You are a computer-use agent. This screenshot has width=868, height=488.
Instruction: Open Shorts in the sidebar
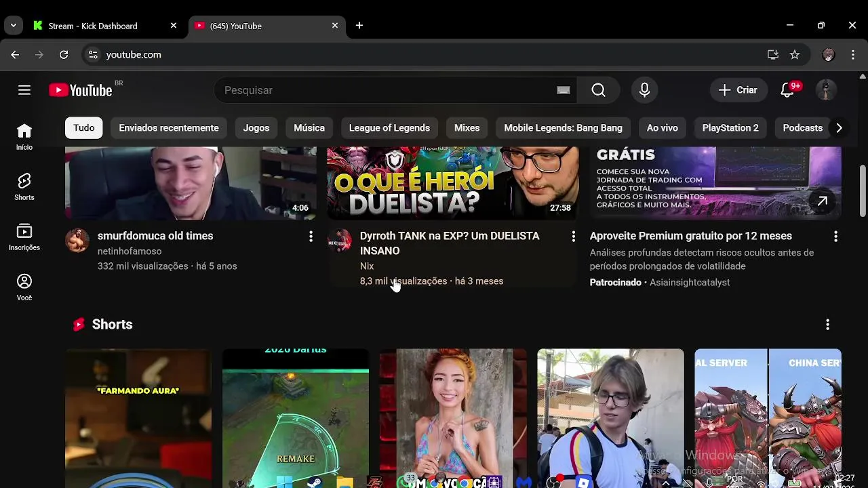pos(24,187)
